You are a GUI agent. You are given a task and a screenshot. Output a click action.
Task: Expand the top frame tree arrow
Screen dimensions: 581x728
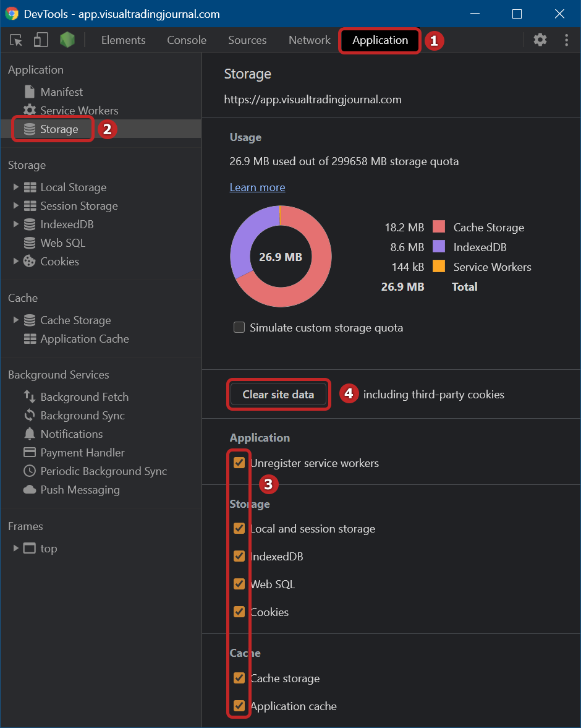[16, 549]
